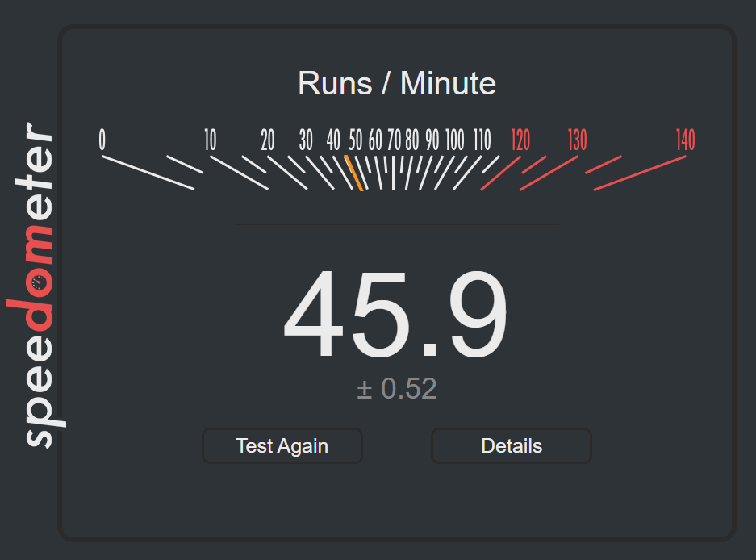Open the Details view

click(x=512, y=445)
